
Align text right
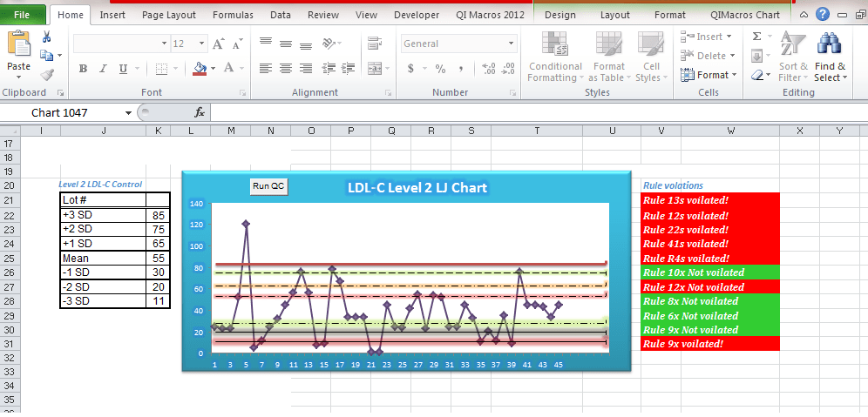[x=306, y=69]
